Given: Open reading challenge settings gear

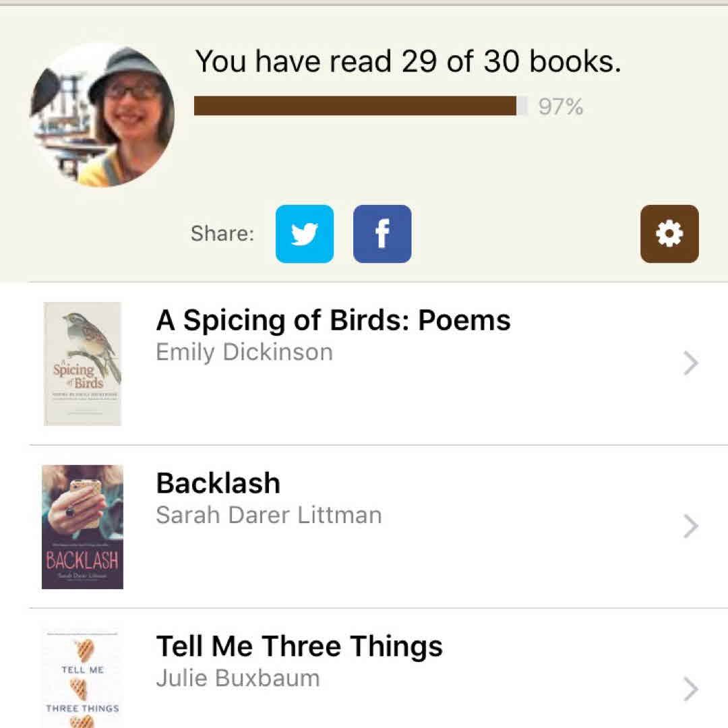Looking at the screenshot, I should click(x=669, y=234).
